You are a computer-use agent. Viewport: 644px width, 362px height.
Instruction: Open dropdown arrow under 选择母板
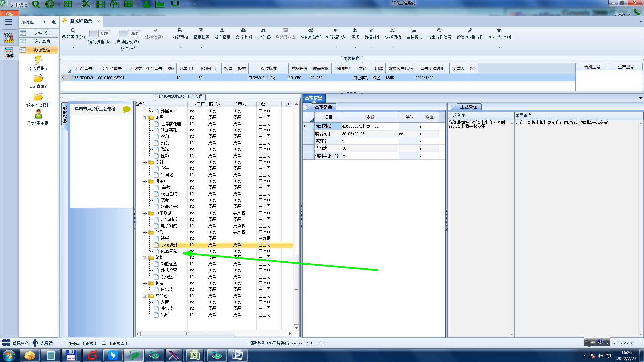(x=393, y=47)
